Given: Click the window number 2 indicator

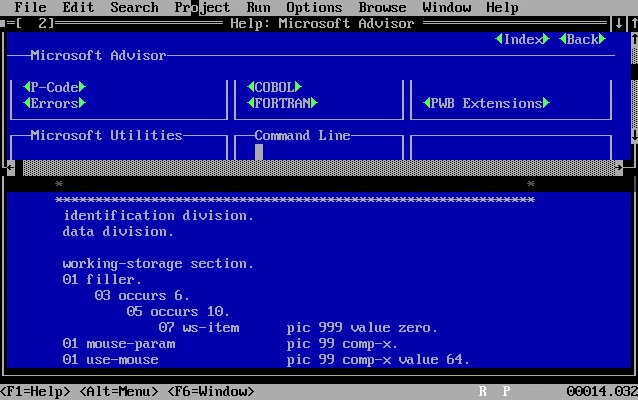Looking at the screenshot, I should [x=43, y=23].
